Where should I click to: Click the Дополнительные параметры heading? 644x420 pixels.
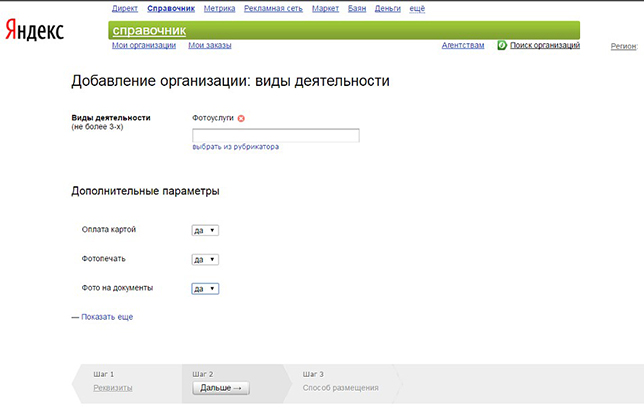tap(145, 191)
